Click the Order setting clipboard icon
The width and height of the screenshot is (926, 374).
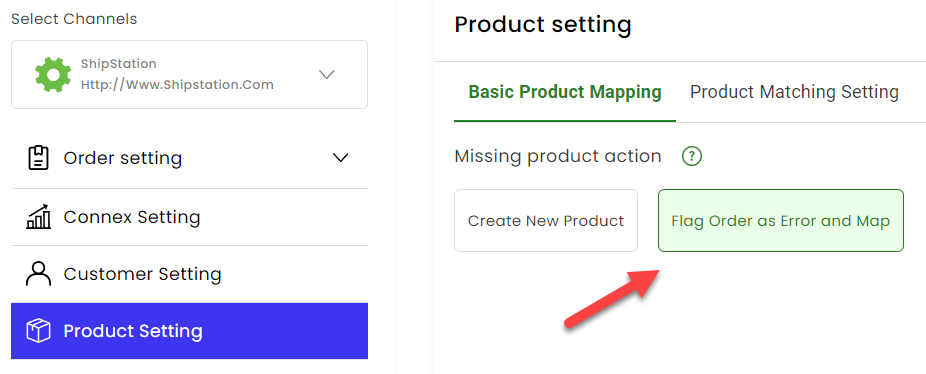click(x=39, y=158)
